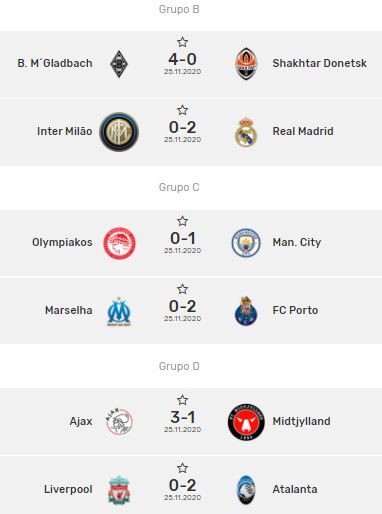
Task: Click the Liverpool club crest
Action: (x=119, y=490)
